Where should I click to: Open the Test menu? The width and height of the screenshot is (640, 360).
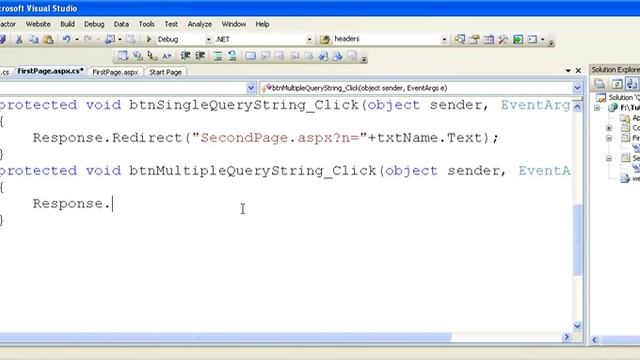[171, 24]
